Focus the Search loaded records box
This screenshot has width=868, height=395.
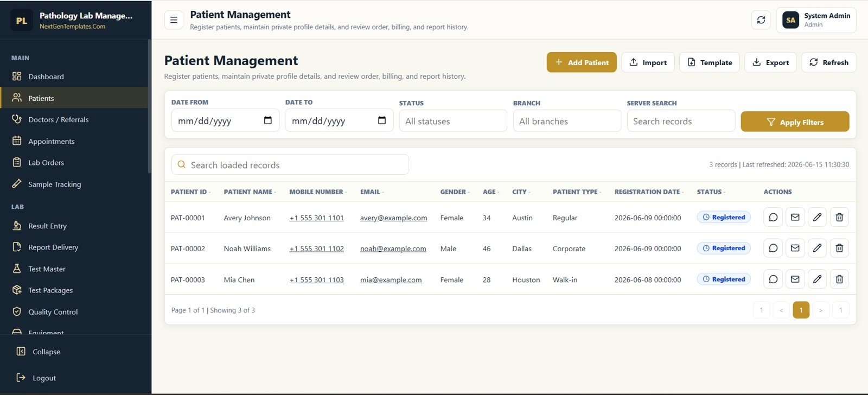290,165
